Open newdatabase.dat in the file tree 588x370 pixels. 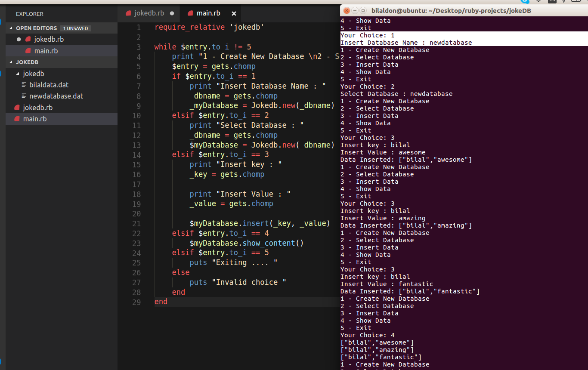point(56,96)
